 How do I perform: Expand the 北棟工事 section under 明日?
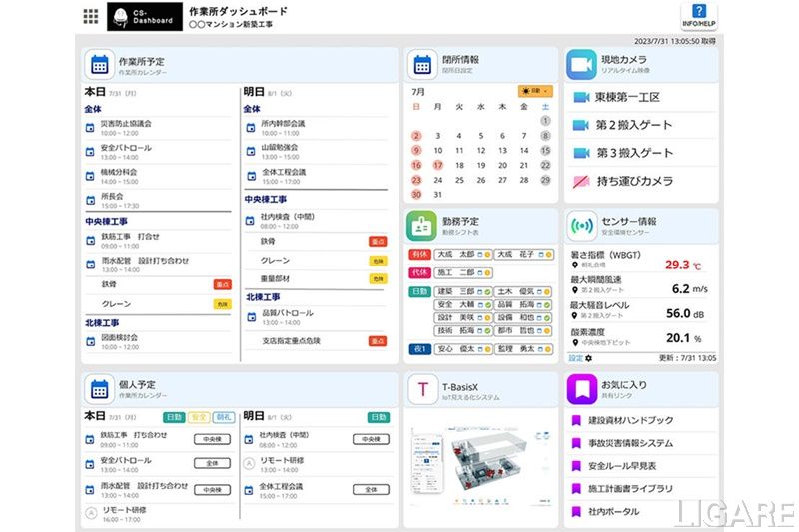click(268, 296)
